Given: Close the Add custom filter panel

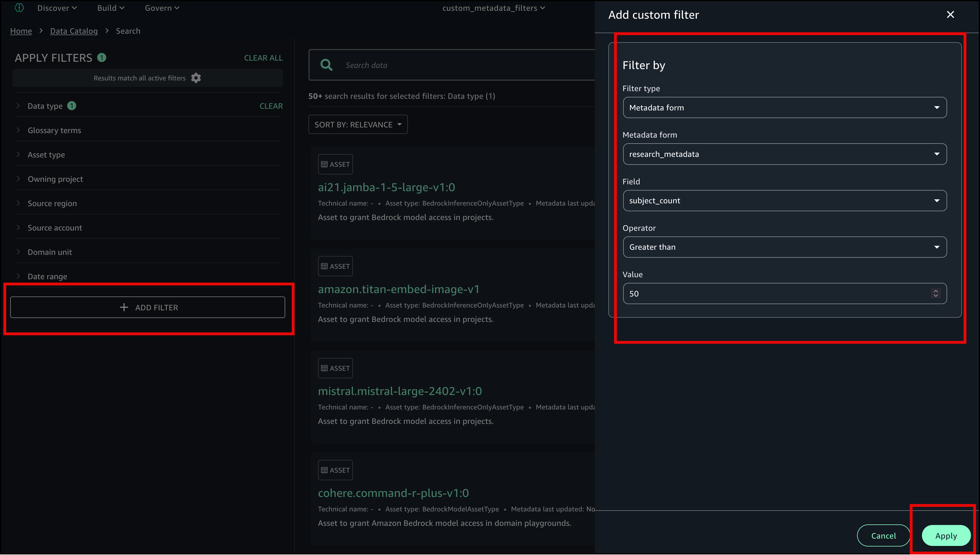Looking at the screenshot, I should 950,14.
